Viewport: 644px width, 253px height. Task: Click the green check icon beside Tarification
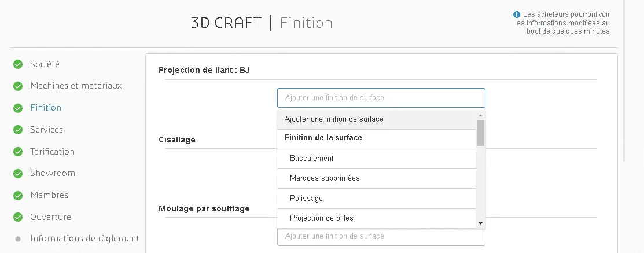pos(18,152)
